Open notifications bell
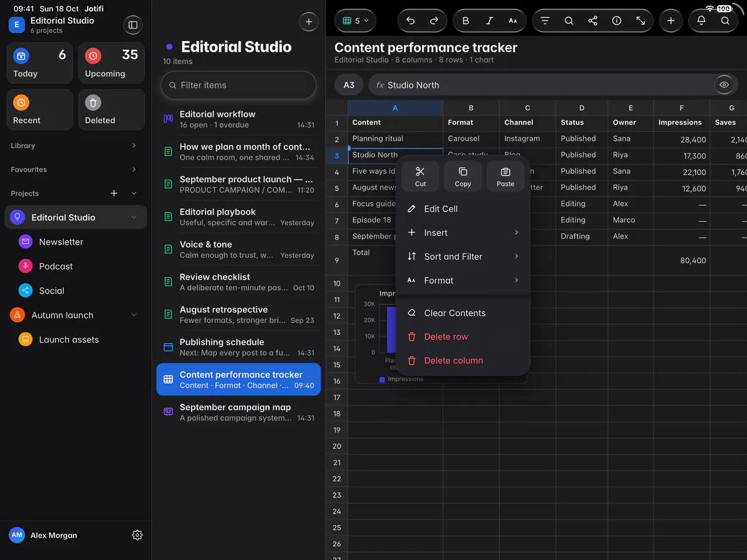This screenshot has width=747, height=560. (x=701, y=21)
